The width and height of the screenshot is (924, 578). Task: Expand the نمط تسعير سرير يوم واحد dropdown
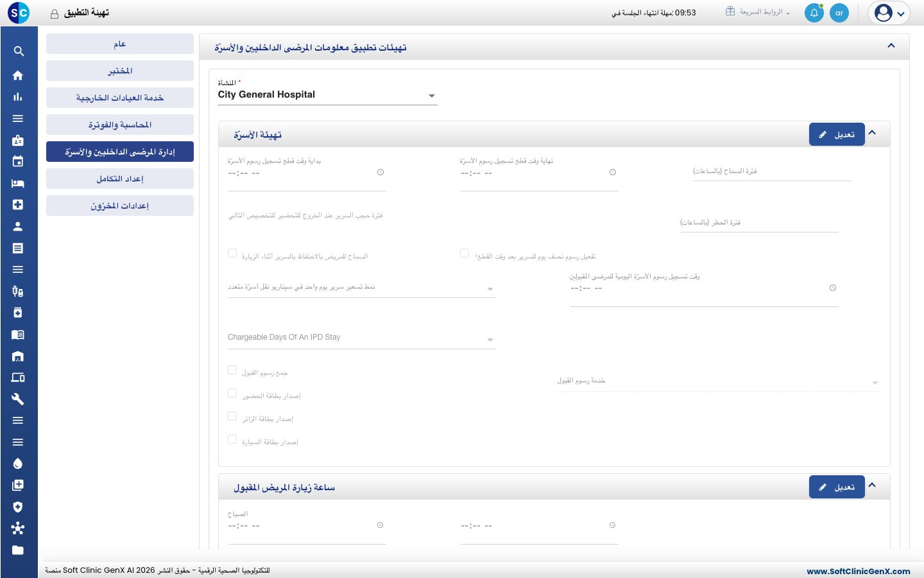point(362,288)
